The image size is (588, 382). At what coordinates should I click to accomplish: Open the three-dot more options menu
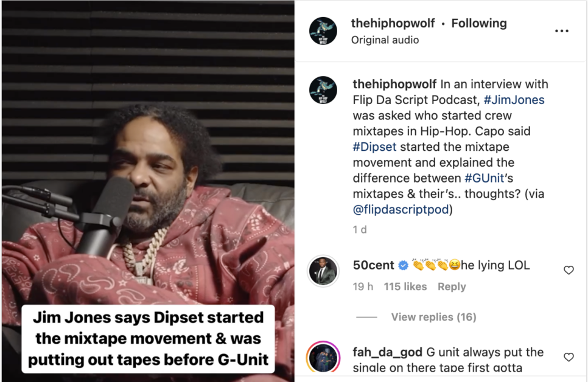tap(561, 31)
